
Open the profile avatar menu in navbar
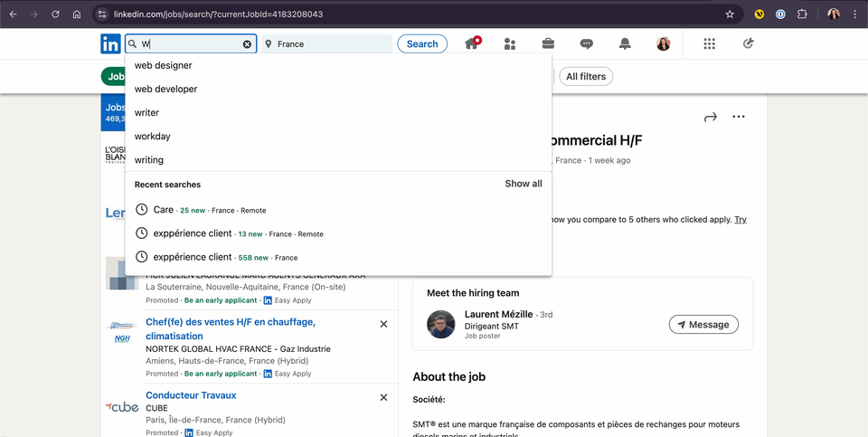[663, 43]
